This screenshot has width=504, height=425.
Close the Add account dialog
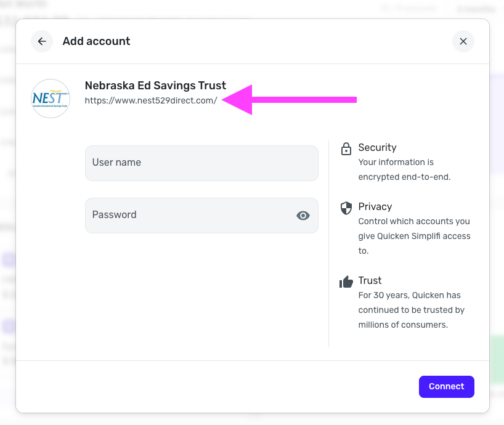[x=463, y=41]
